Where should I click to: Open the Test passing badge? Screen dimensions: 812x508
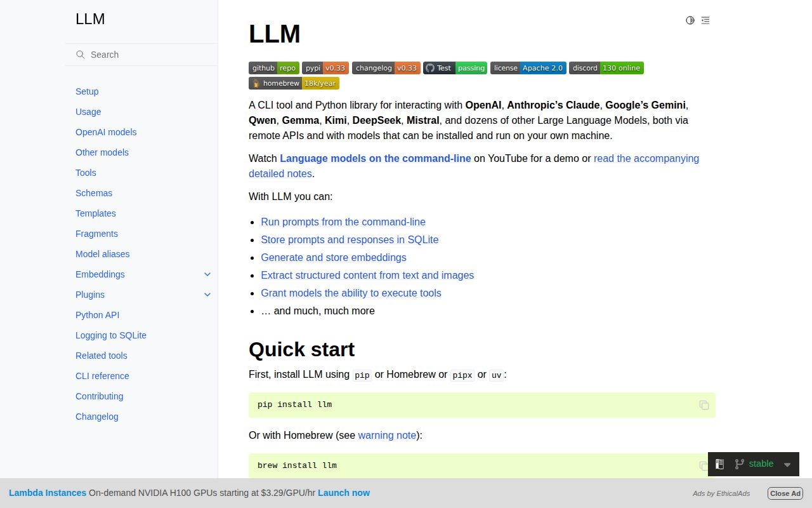[455, 68]
